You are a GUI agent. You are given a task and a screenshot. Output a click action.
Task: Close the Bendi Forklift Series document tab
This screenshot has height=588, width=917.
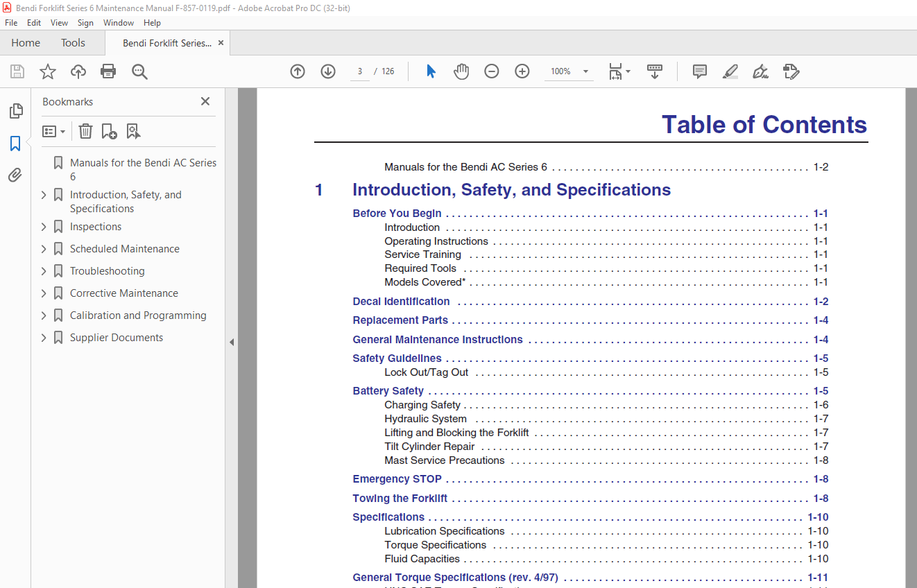point(221,43)
